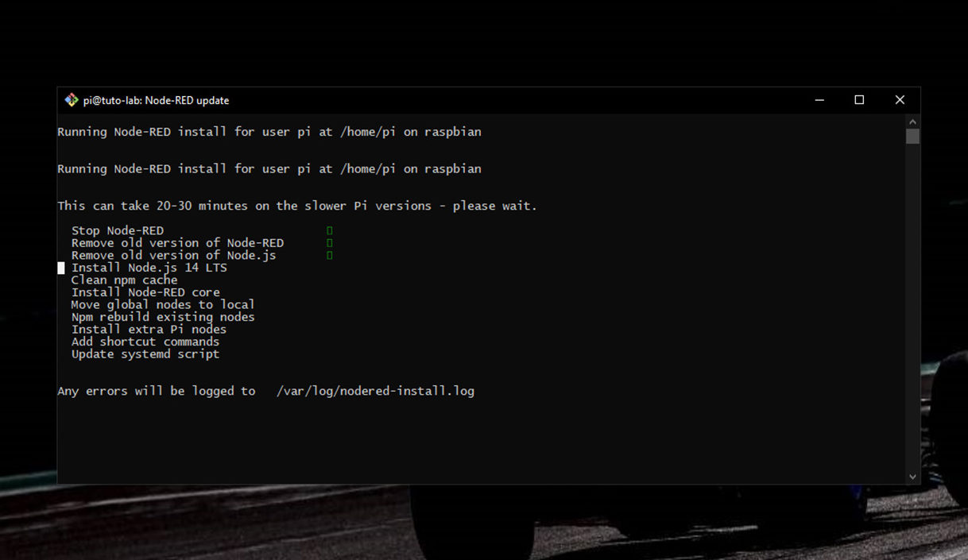968x560 pixels.
Task: Click the second 'Running Node-RED install' line
Action: coord(269,168)
